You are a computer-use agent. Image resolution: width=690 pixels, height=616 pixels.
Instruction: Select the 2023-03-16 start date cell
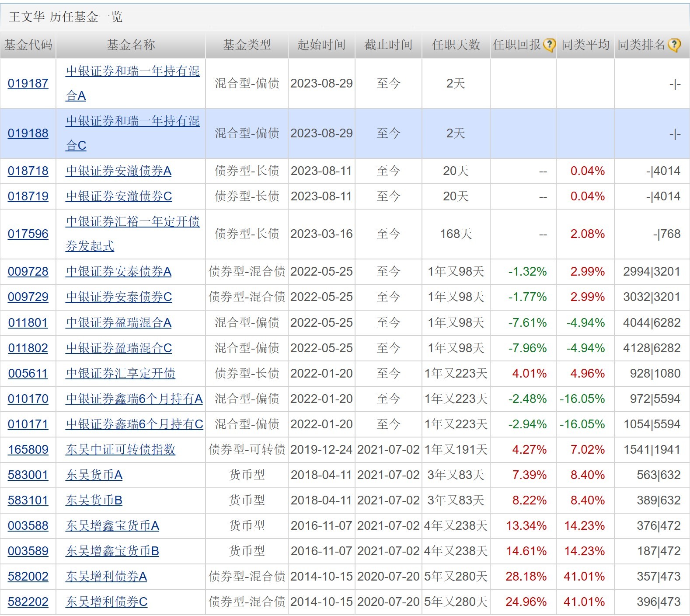pos(321,234)
